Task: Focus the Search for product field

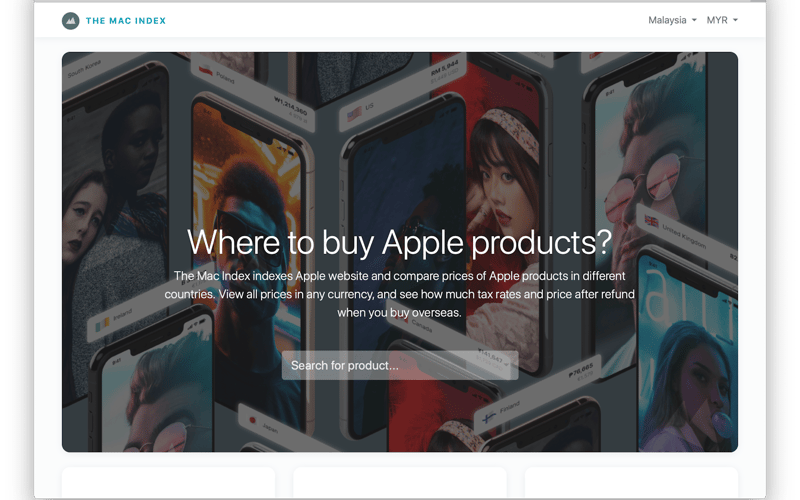Action: [x=400, y=365]
